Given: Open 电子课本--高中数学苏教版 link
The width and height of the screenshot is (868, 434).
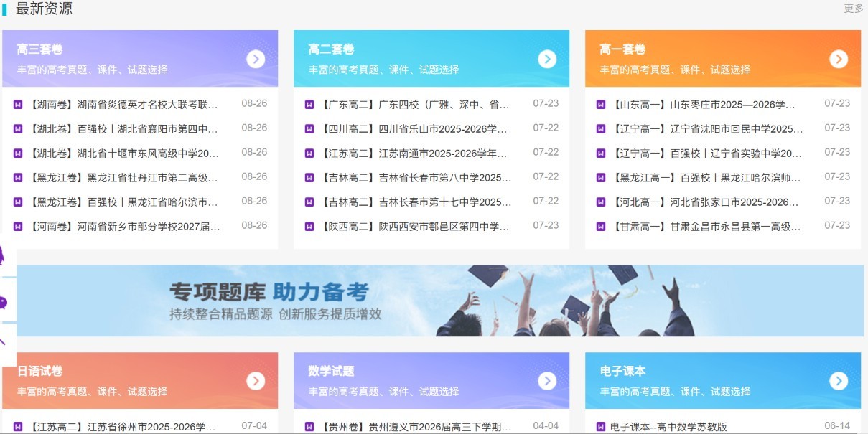Looking at the screenshot, I should pyautogui.click(x=668, y=427).
